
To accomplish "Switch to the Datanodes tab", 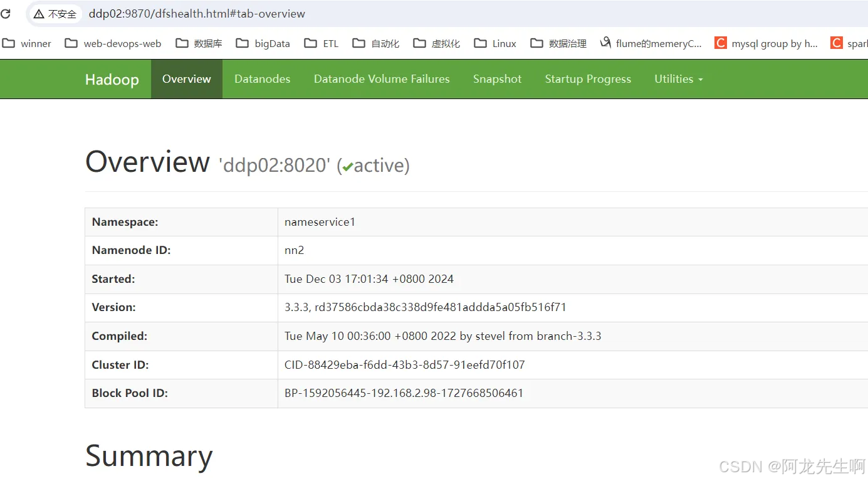I will [262, 79].
